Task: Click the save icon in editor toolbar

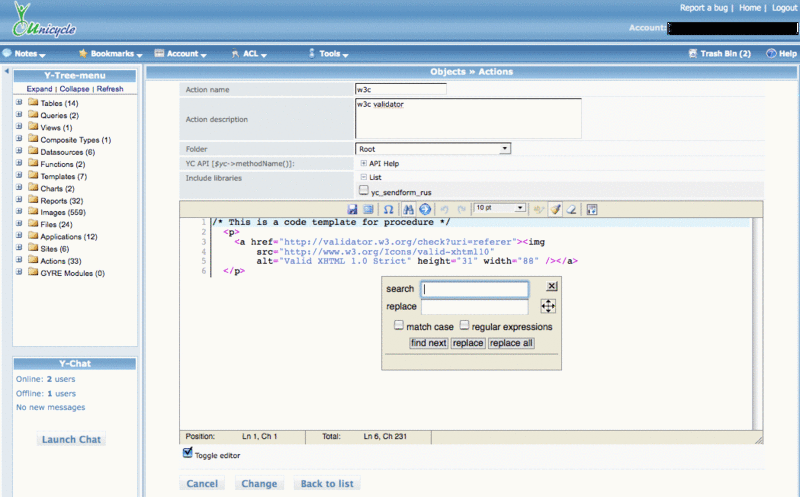Action: (353, 208)
